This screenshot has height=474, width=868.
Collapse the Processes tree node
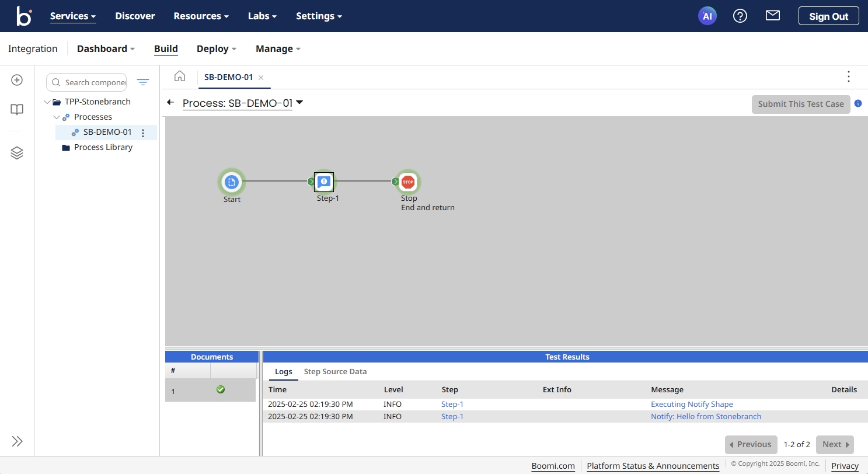pos(57,117)
